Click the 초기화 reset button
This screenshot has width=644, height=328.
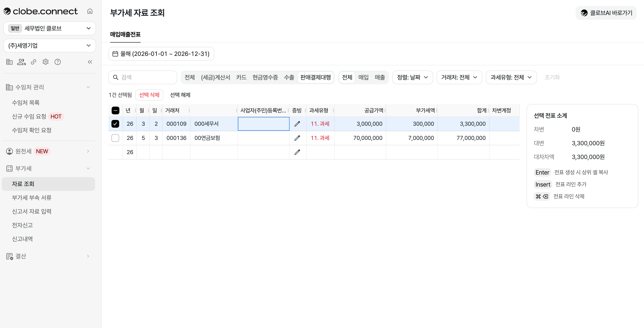pyautogui.click(x=552, y=77)
